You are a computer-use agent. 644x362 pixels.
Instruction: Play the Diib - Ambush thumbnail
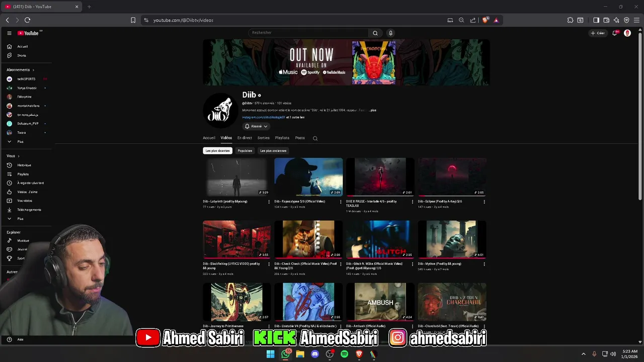[x=380, y=302]
